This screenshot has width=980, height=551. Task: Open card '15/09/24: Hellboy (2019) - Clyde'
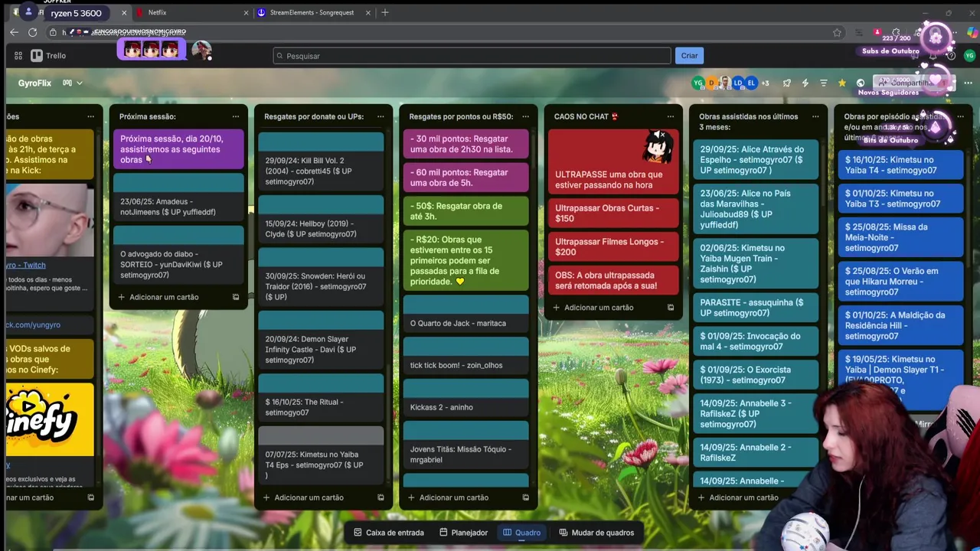click(x=321, y=219)
